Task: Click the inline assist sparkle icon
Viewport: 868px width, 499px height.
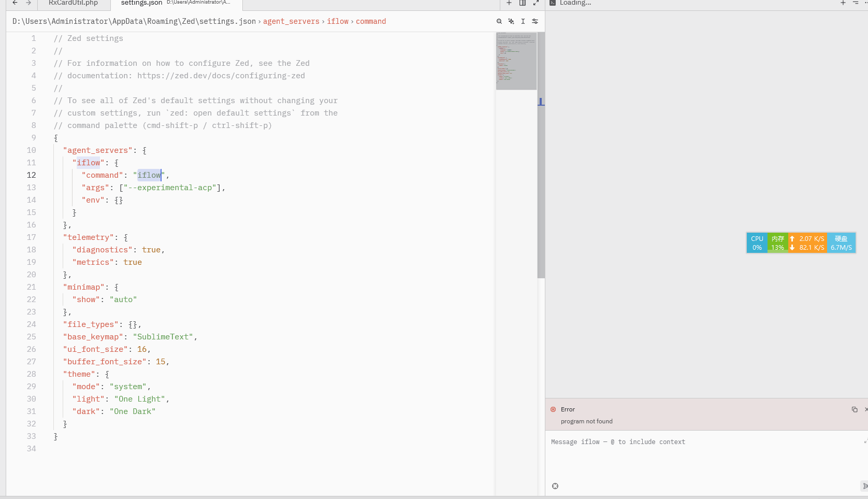Action: [x=511, y=21]
